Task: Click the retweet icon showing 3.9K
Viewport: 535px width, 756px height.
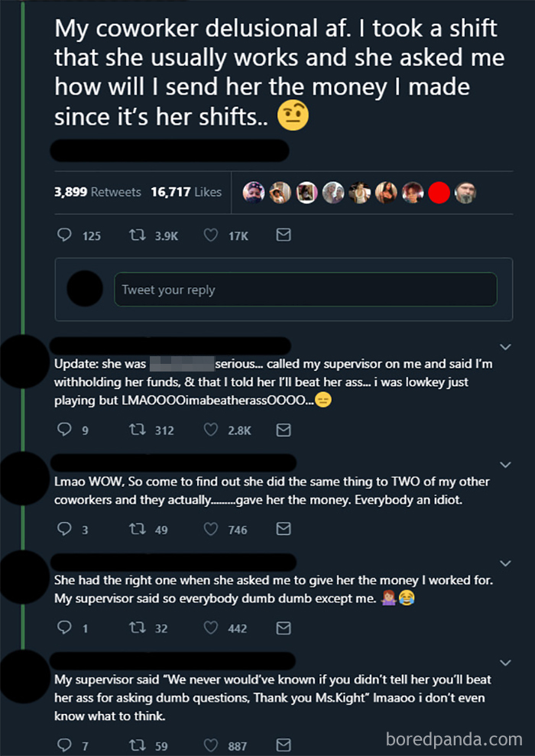Action: point(136,235)
